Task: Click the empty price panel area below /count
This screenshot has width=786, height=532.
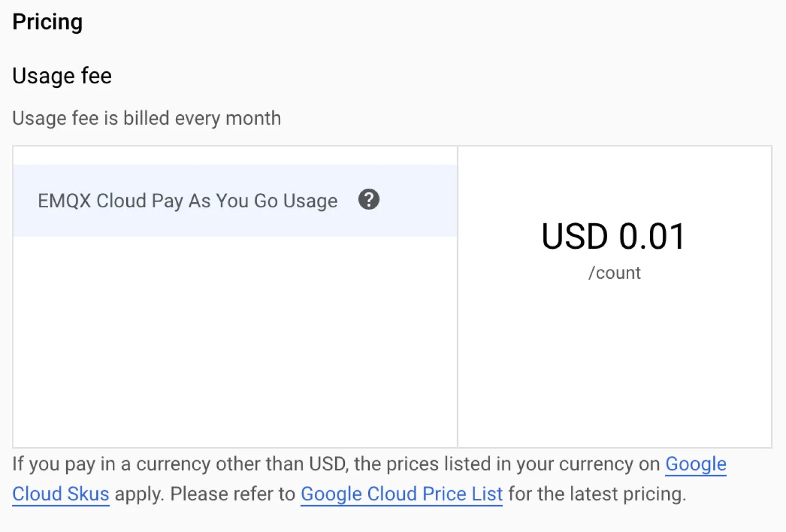Action: pos(614,362)
